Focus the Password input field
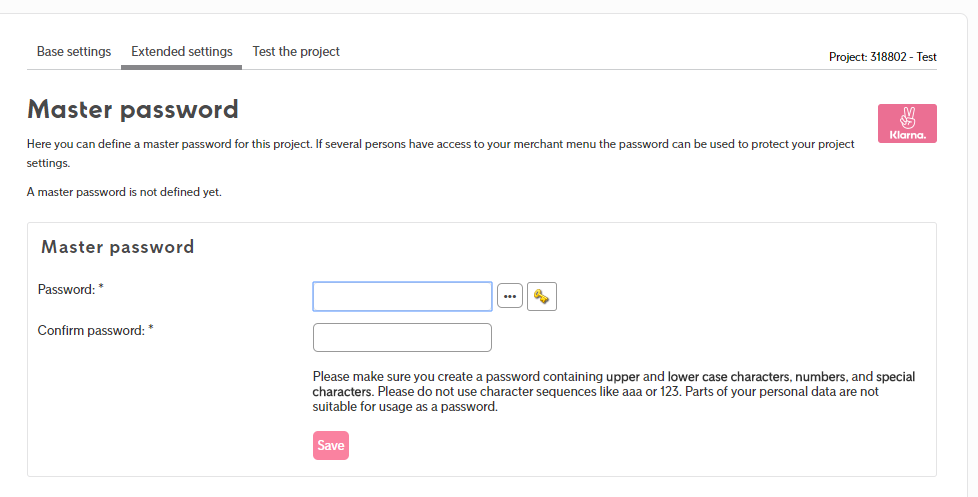 click(402, 296)
